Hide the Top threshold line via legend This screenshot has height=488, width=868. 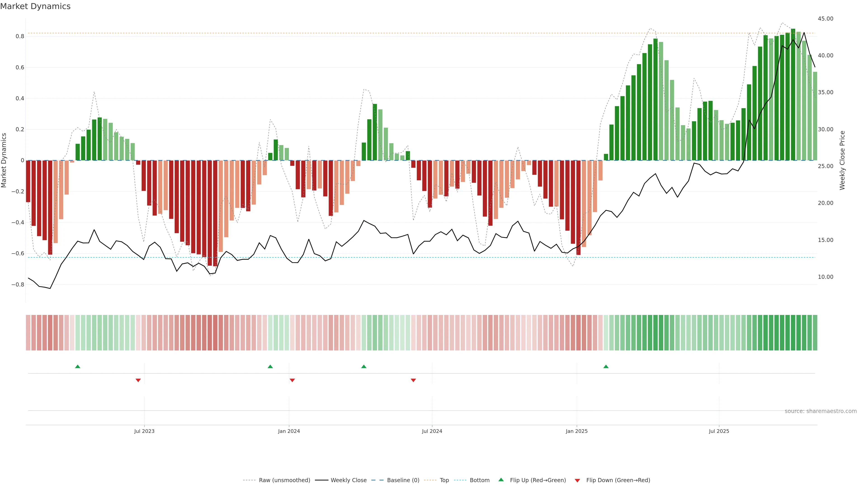pos(444,480)
